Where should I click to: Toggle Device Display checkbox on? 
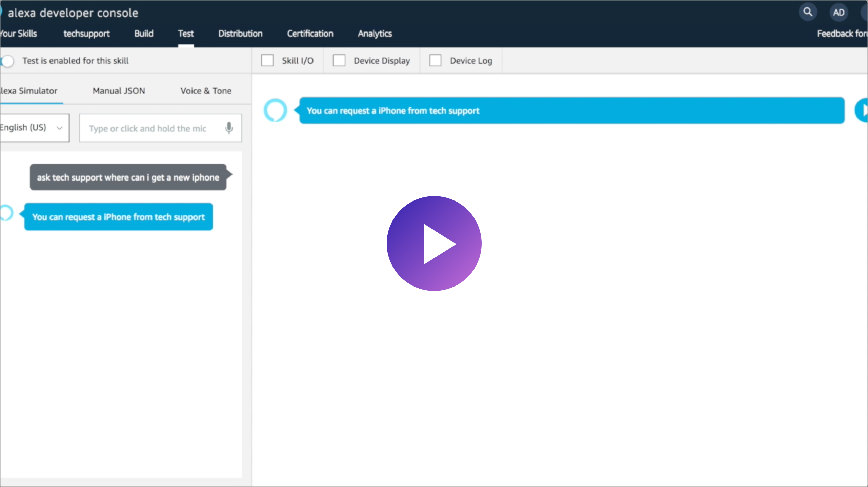[x=339, y=60]
